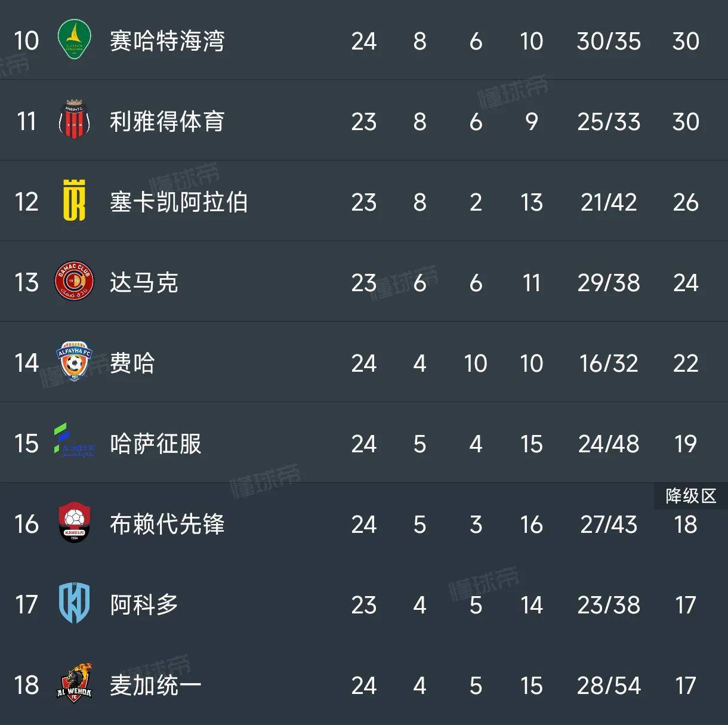Tap the 布赖代先锋 team name
This screenshot has width=728, height=725.
167,525
